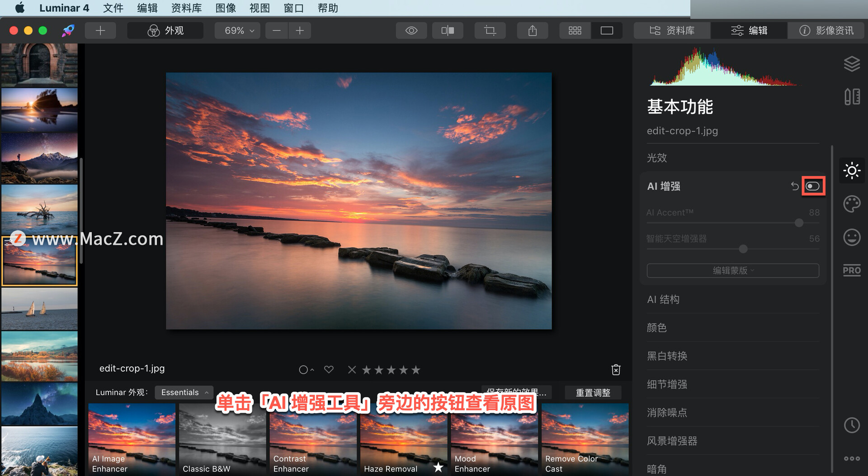Open the Creative palette tools

[x=852, y=204]
